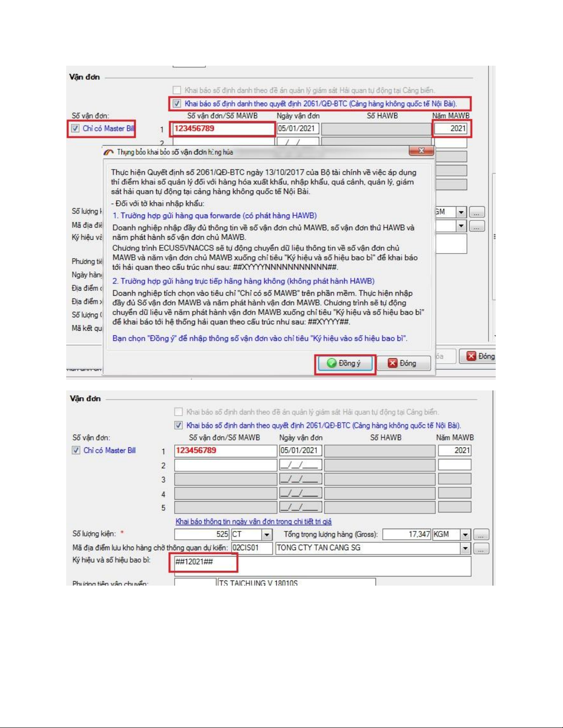Open the weight unit dropdown beside the dialog's edge

click(x=461, y=212)
